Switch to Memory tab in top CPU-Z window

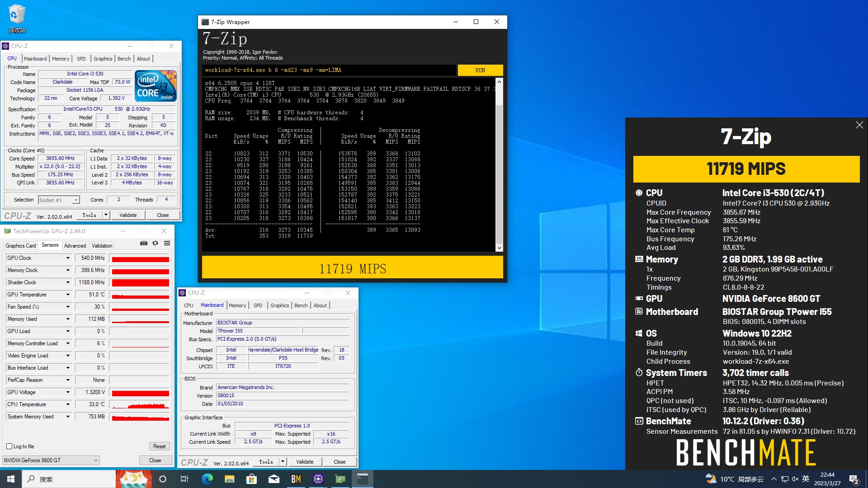61,59
